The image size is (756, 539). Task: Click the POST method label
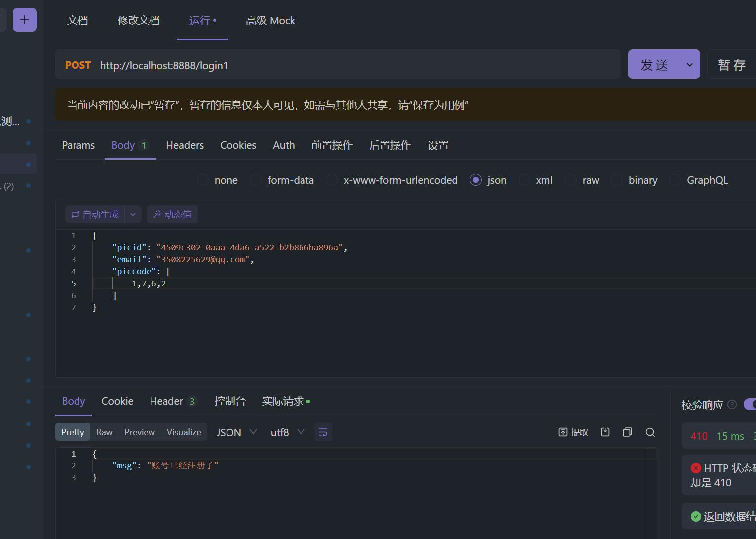pyautogui.click(x=78, y=65)
